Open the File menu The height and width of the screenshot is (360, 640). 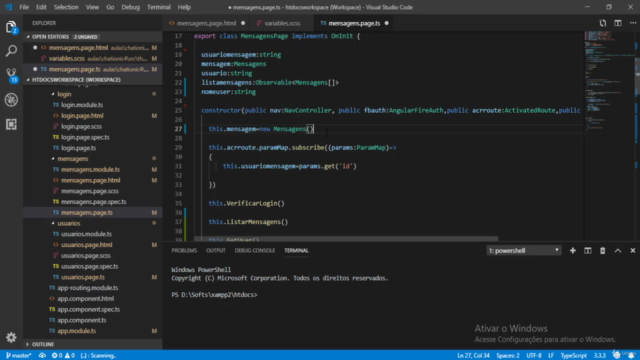pyautogui.click(x=24, y=7)
